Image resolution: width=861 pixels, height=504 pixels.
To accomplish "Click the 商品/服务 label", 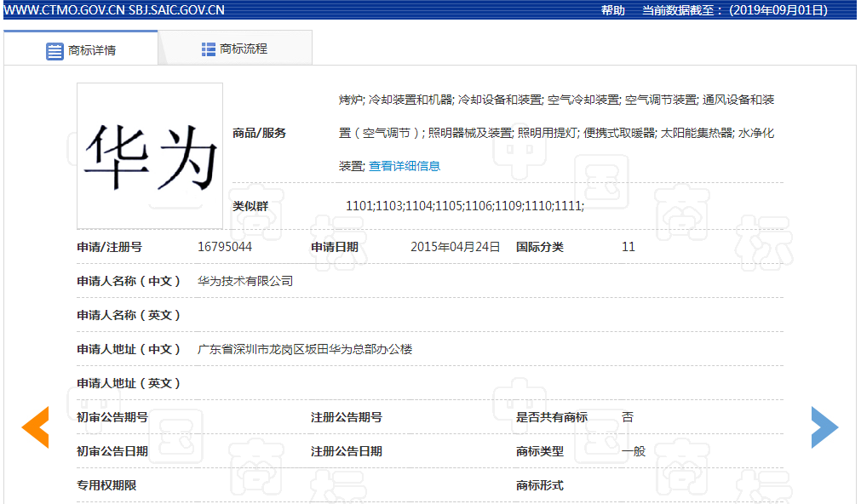I will coord(259,133).
